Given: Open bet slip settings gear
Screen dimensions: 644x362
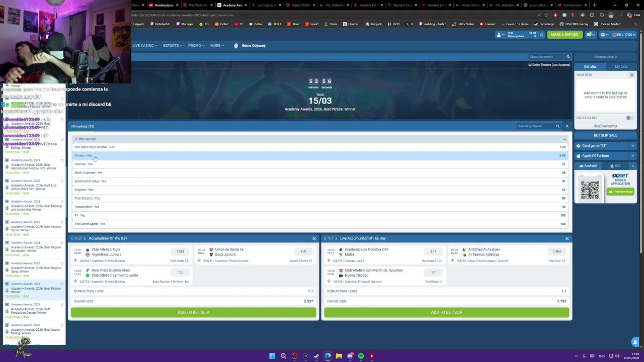Looking at the screenshot, I should [632, 75].
